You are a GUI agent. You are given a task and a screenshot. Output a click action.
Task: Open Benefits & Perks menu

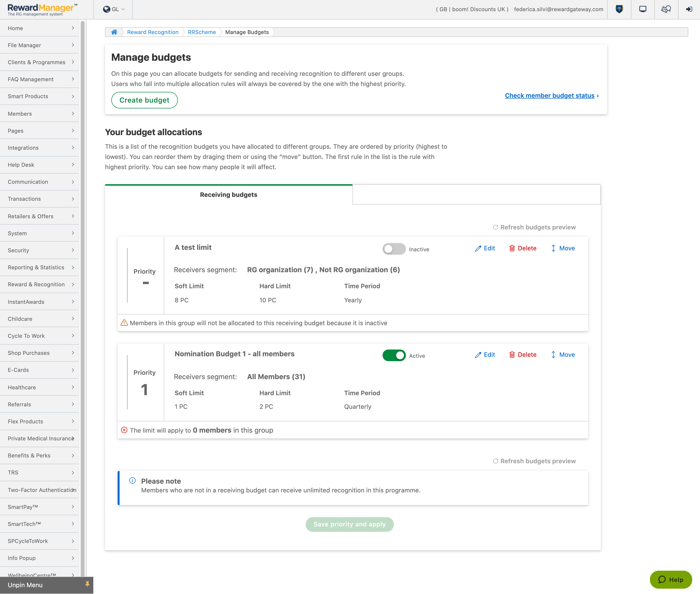coord(39,455)
